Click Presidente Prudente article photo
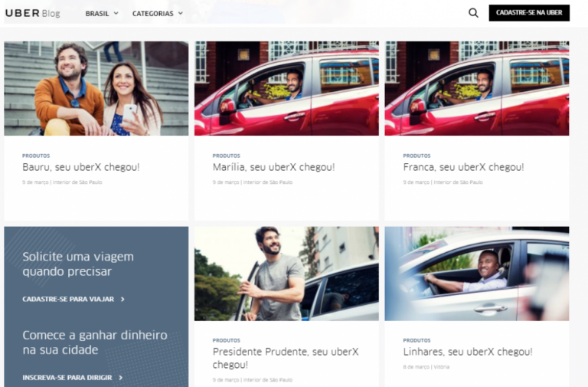 pyautogui.click(x=286, y=274)
